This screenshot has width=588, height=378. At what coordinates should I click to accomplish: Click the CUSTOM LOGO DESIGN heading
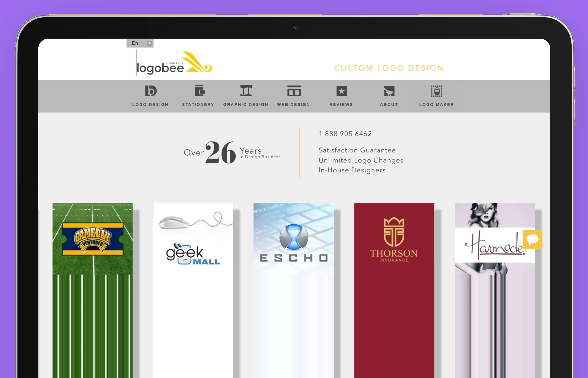coord(389,68)
